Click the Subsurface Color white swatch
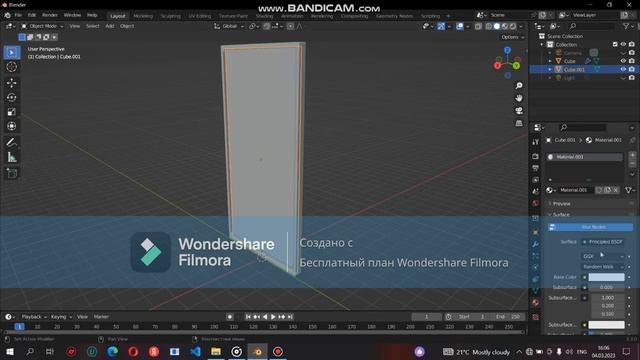Image resolution: width=640 pixels, height=360 pixels. click(607, 325)
